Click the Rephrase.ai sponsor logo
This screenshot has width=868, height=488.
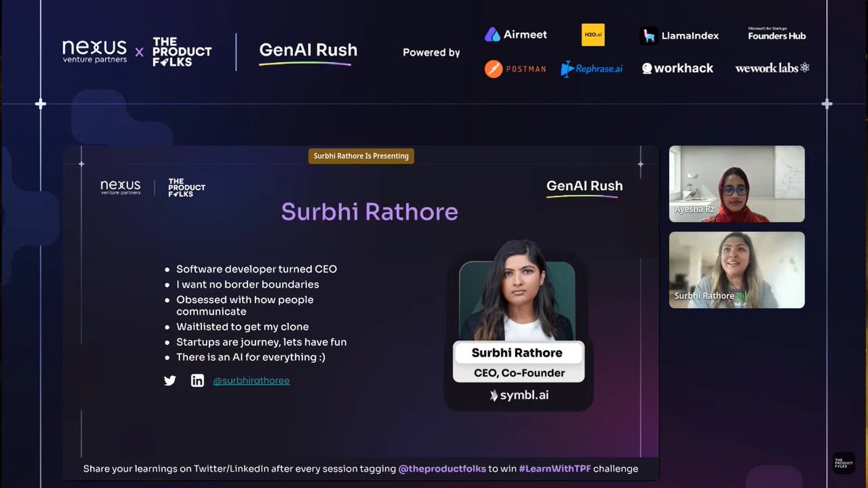click(592, 69)
